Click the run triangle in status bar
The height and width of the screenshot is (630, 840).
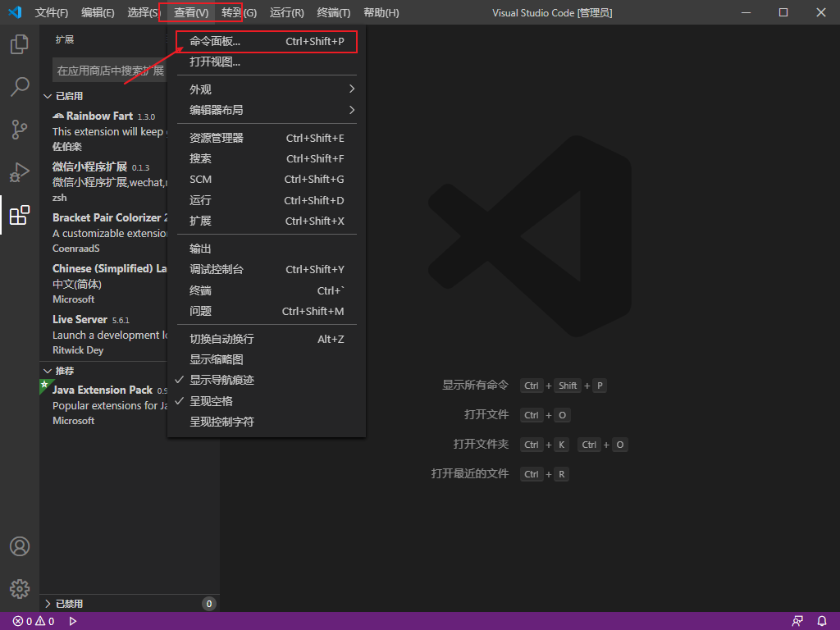[x=73, y=622]
